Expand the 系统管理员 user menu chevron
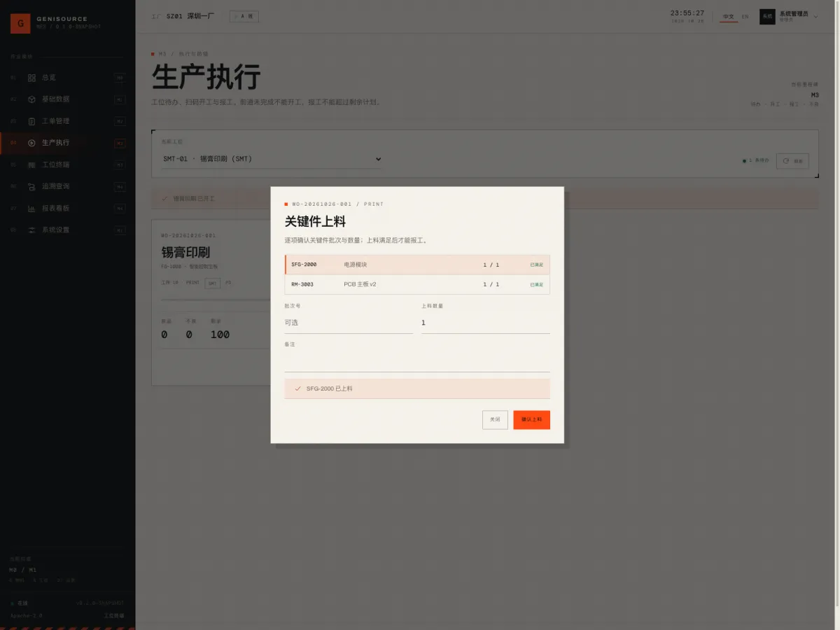Viewport: 840px width, 630px height. click(815, 17)
